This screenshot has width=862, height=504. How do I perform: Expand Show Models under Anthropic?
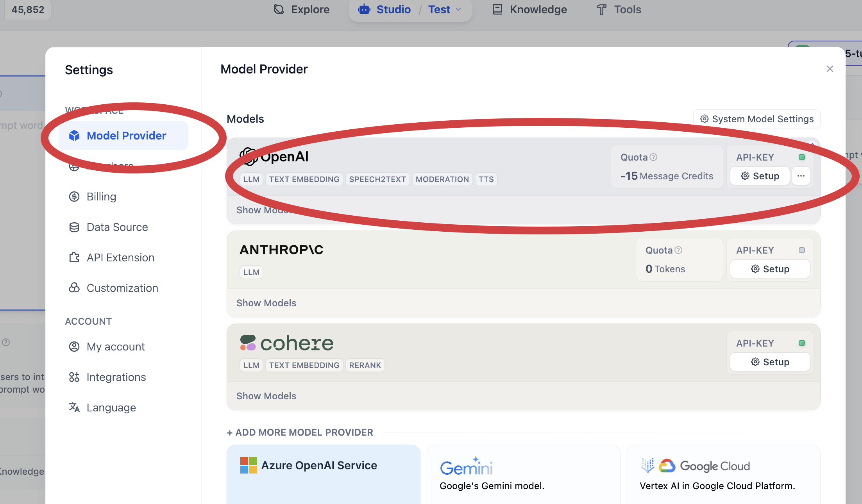(266, 303)
